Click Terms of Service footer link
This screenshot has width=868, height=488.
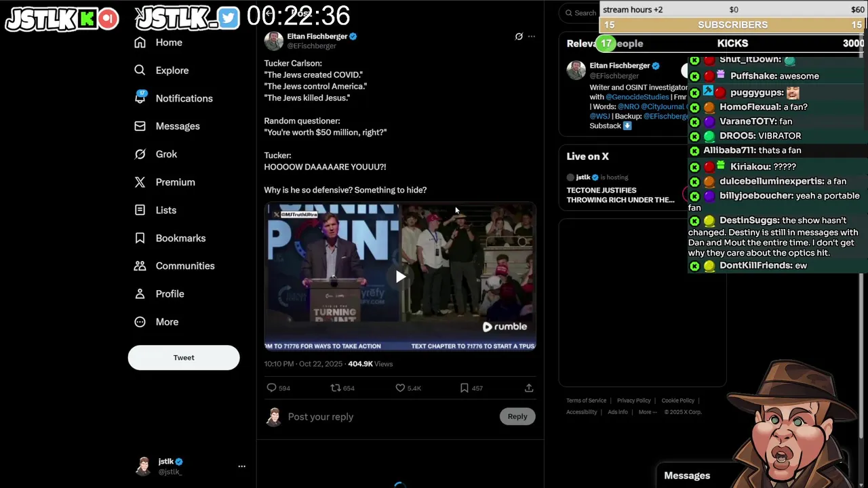click(x=587, y=401)
